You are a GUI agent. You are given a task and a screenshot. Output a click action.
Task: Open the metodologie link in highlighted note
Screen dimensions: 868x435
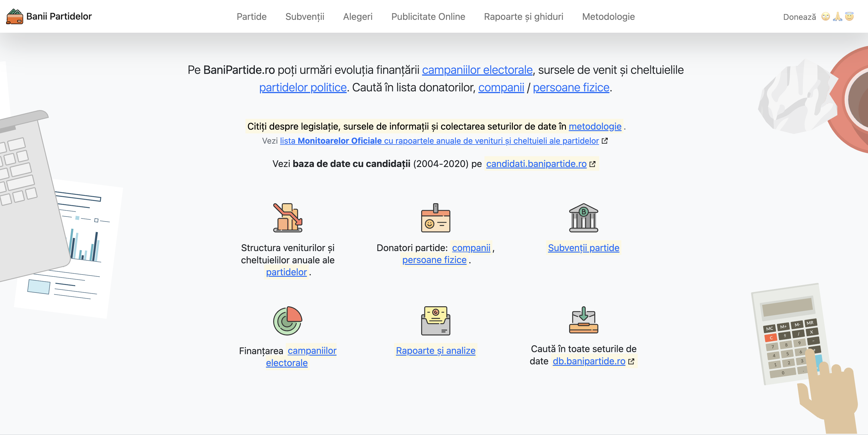tap(595, 126)
